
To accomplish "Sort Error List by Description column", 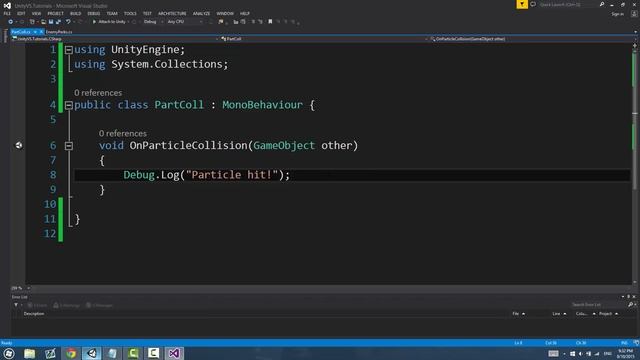I will (34, 313).
